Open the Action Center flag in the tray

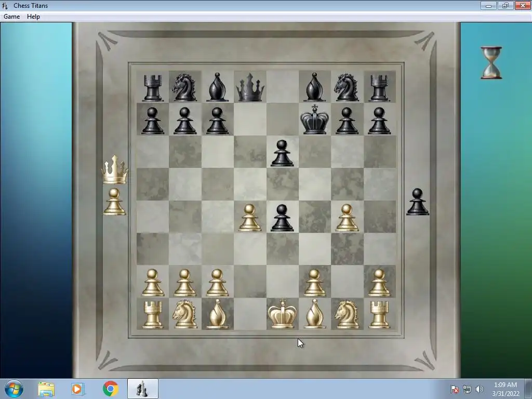tap(454, 389)
